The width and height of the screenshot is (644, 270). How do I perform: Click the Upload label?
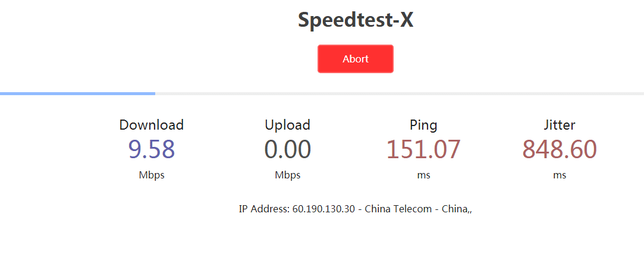[x=288, y=125]
